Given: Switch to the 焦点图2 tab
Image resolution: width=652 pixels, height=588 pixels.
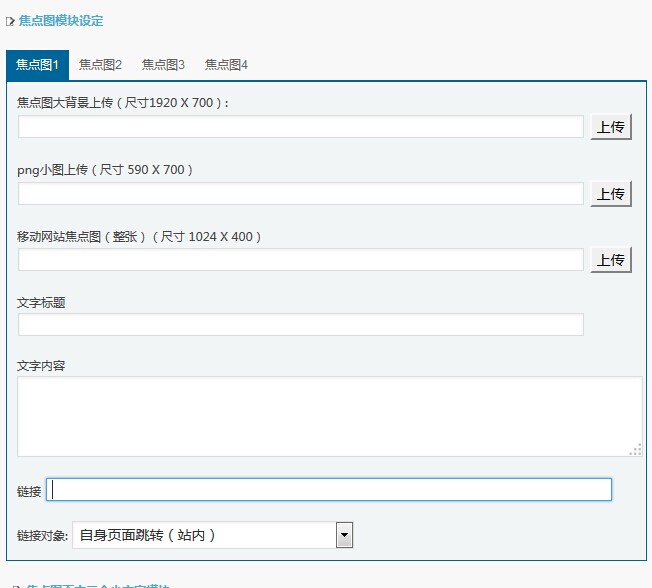Looking at the screenshot, I should pos(100,65).
